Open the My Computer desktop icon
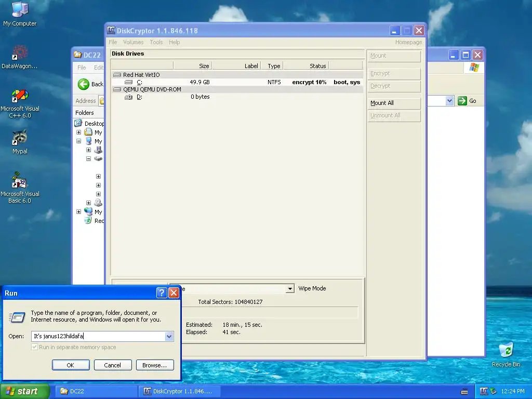The width and height of the screenshot is (532, 399). tap(20, 14)
